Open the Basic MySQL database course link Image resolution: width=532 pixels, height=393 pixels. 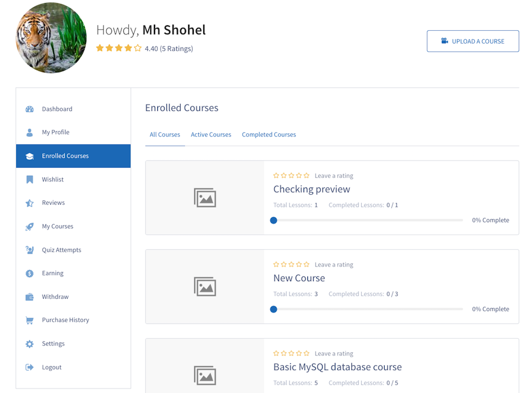[337, 367]
